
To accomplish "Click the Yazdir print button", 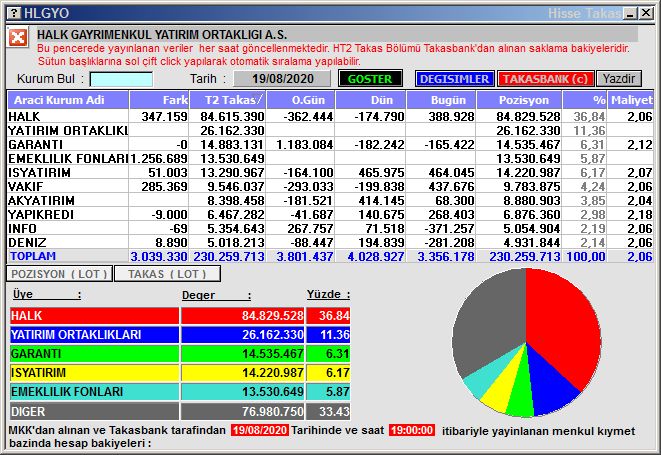I will [619, 79].
